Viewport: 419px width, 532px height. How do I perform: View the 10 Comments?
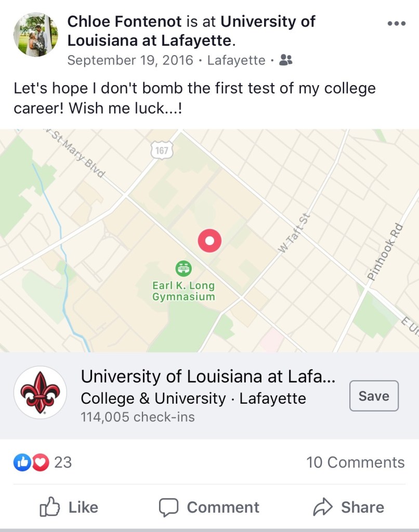(356, 462)
